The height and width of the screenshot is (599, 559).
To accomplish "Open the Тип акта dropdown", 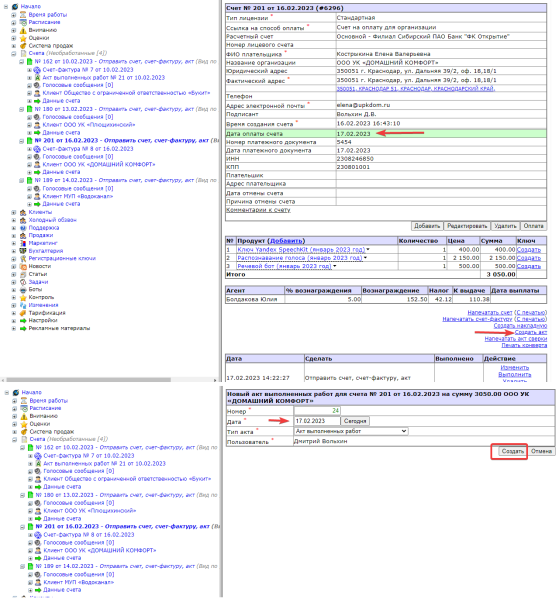I will [351, 431].
